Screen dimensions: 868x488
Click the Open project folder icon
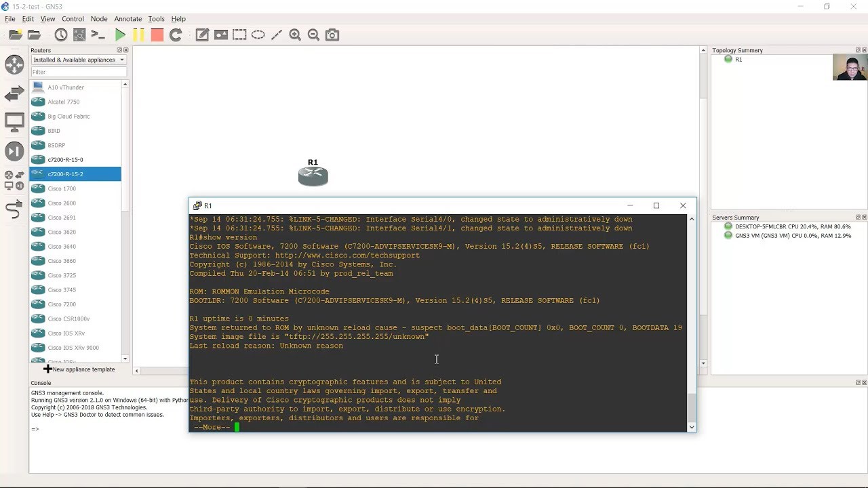point(34,35)
